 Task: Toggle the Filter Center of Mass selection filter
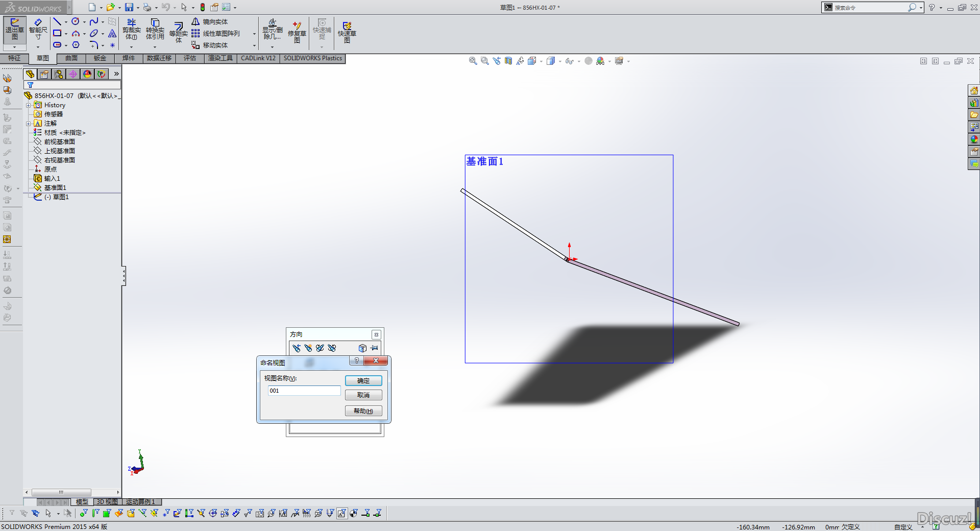tap(354, 513)
